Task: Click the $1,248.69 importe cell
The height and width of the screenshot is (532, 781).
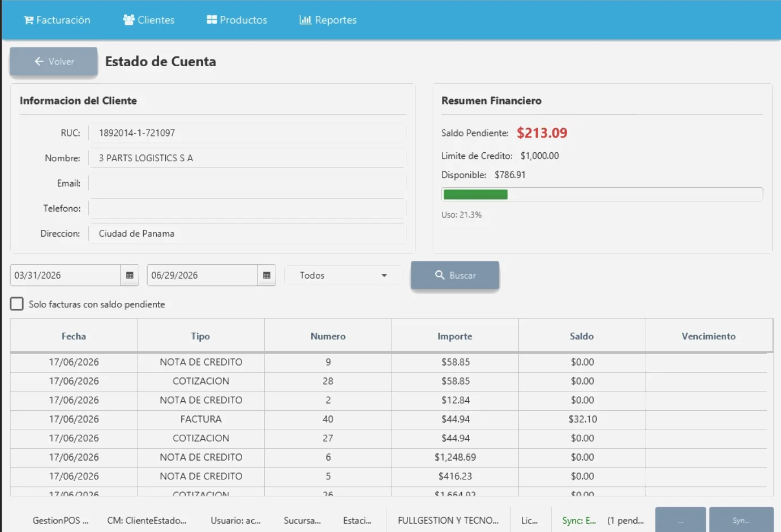Action: point(455,457)
